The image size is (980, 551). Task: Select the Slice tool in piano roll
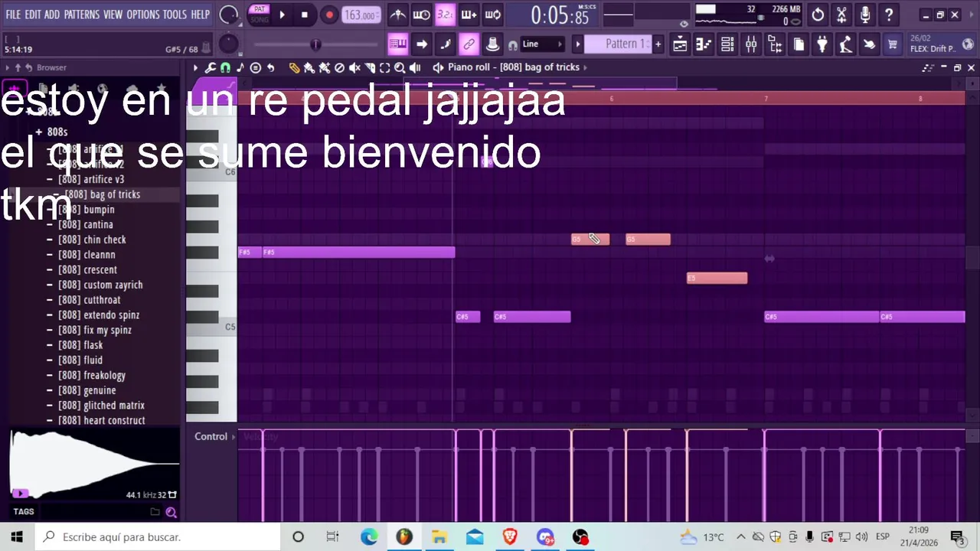[x=370, y=67]
